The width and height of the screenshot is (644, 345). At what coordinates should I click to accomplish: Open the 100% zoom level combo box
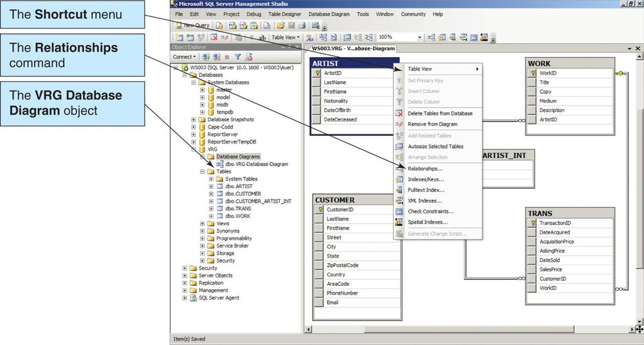400,37
